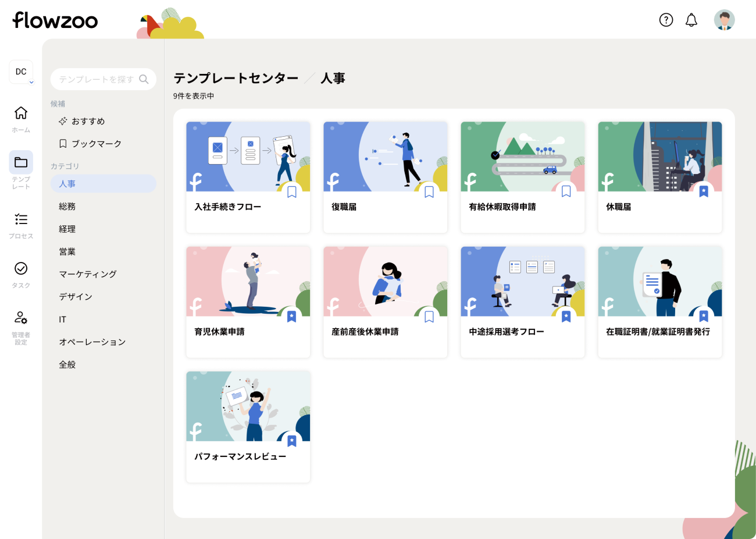Open パフォーマンスレビュー template thumbnail

click(248, 406)
